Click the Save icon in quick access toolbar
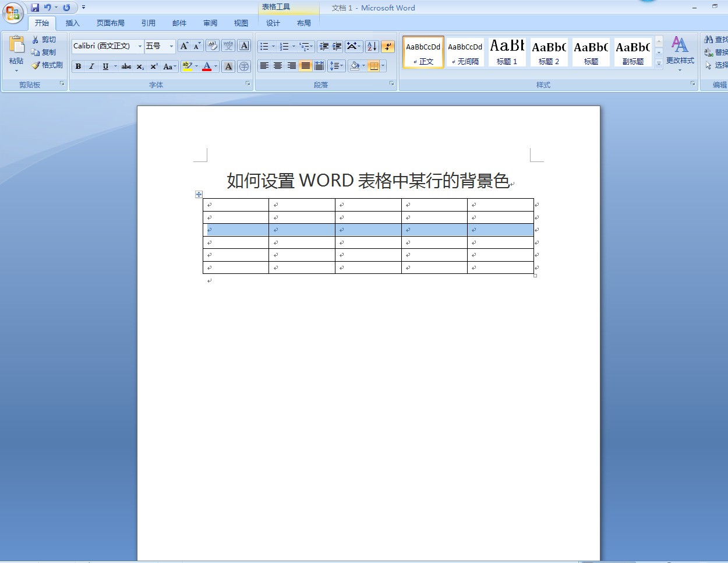The width and height of the screenshot is (728, 563). click(35, 8)
